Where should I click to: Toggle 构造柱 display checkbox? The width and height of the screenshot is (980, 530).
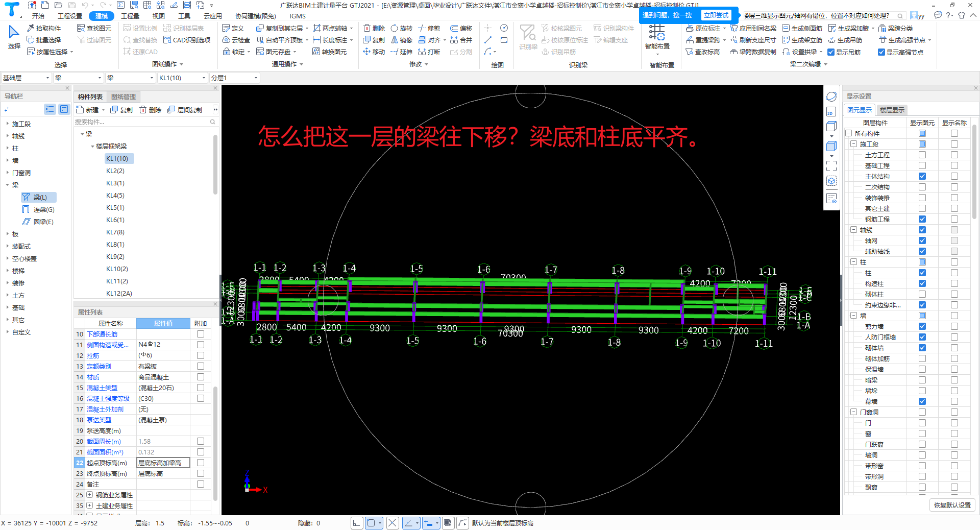coord(922,283)
